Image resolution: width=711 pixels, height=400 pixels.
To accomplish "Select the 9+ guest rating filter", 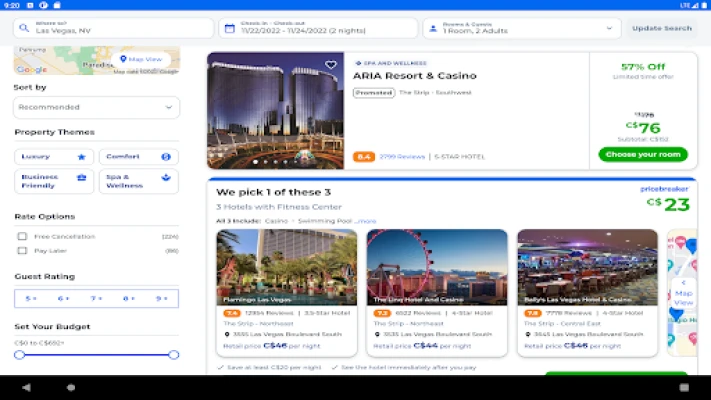I will point(160,298).
